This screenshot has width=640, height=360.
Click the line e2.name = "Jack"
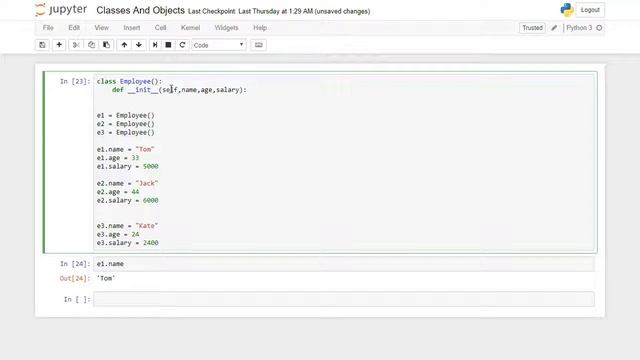coord(127,184)
